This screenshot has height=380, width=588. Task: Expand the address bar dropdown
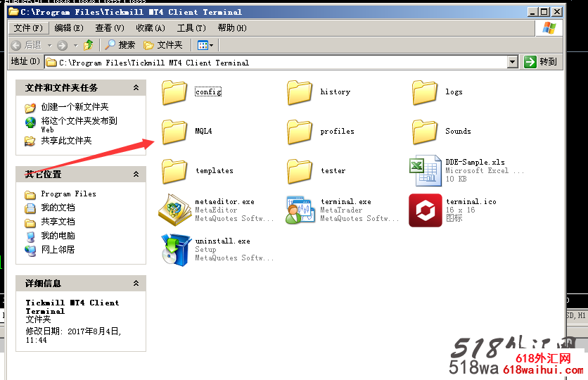click(x=513, y=62)
